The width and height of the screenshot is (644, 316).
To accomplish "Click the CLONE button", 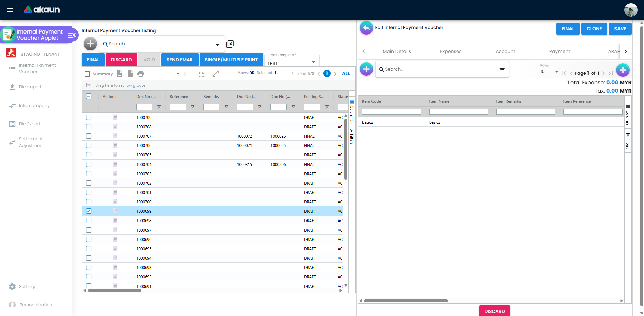I will tap(594, 29).
